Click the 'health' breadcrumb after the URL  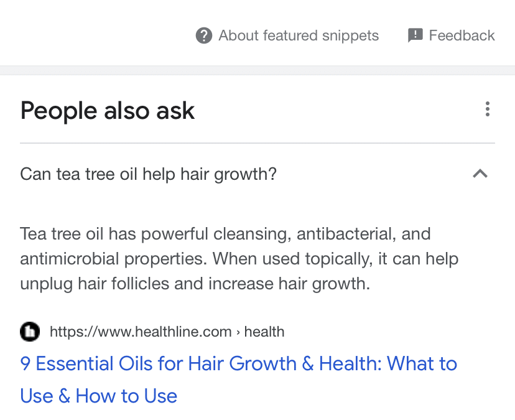pyautogui.click(x=264, y=332)
